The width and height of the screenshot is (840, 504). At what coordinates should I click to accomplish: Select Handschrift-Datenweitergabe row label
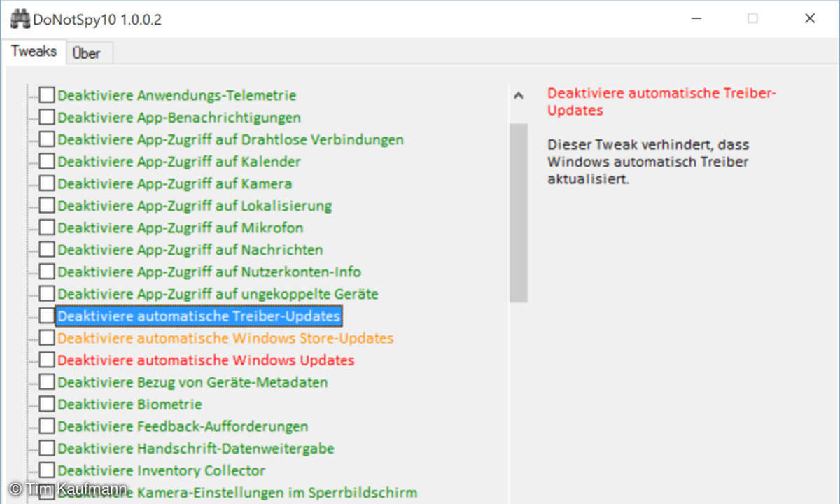pyautogui.click(x=196, y=449)
